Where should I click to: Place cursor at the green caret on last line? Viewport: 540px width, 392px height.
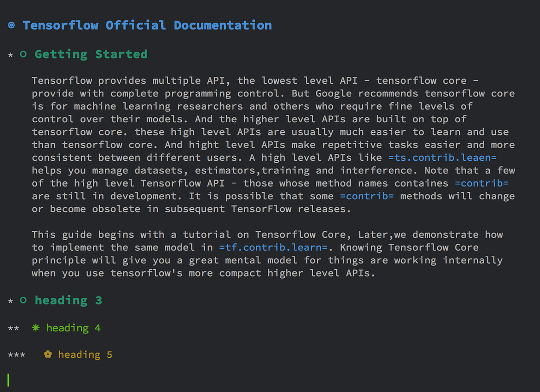9,379
